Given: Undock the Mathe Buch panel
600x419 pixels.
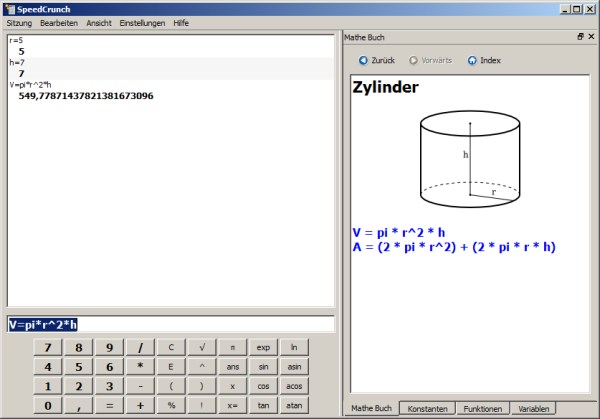Looking at the screenshot, I should coord(580,37).
